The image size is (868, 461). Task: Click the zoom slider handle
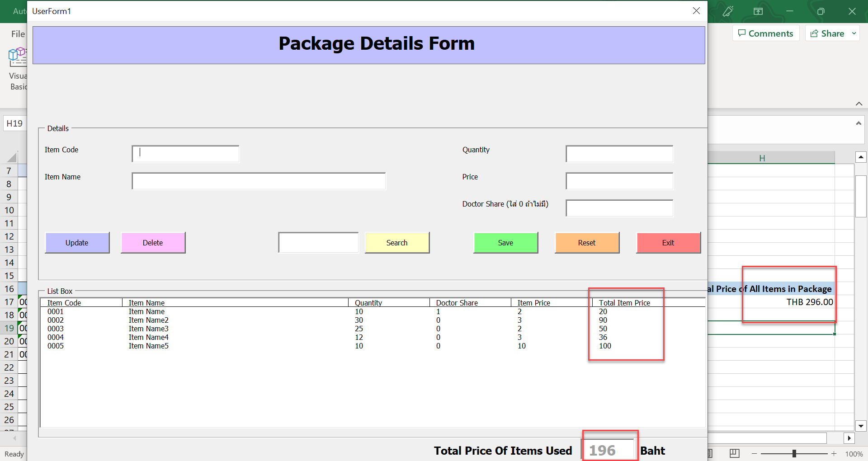click(x=794, y=454)
